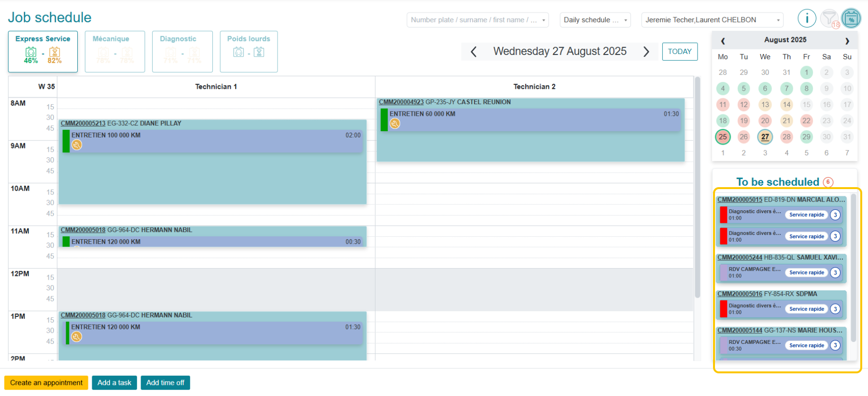The width and height of the screenshot is (868, 396).
Task: Toggle the calendar percentage occupancy icon
Action: 851,19
